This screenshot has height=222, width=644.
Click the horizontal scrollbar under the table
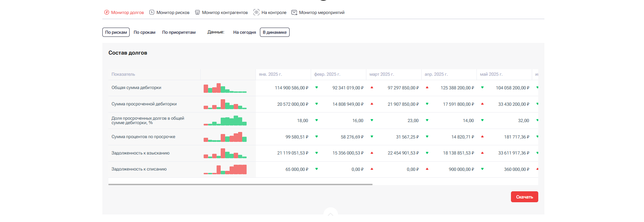tap(240, 184)
